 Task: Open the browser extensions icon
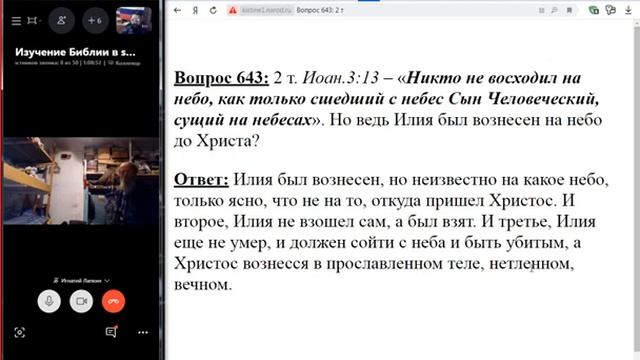[x=611, y=10]
